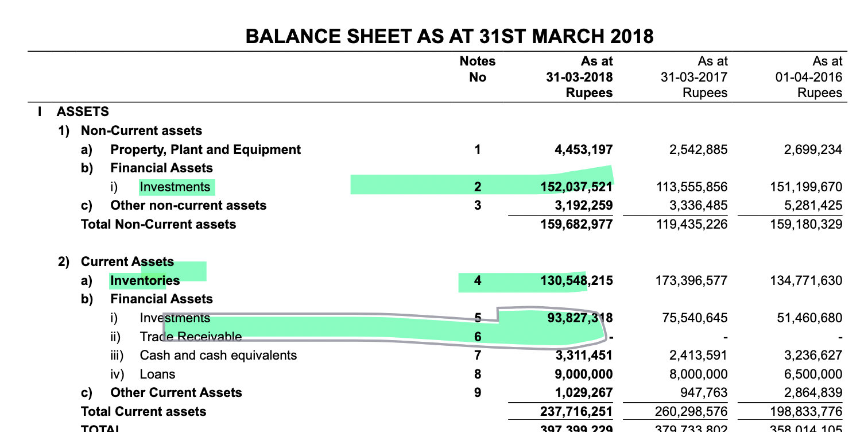The width and height of the screenshot is (868, 432).
Task: Click 'Investments' label beside note 2
Action: pyautogui.click(x=175, y=187)
